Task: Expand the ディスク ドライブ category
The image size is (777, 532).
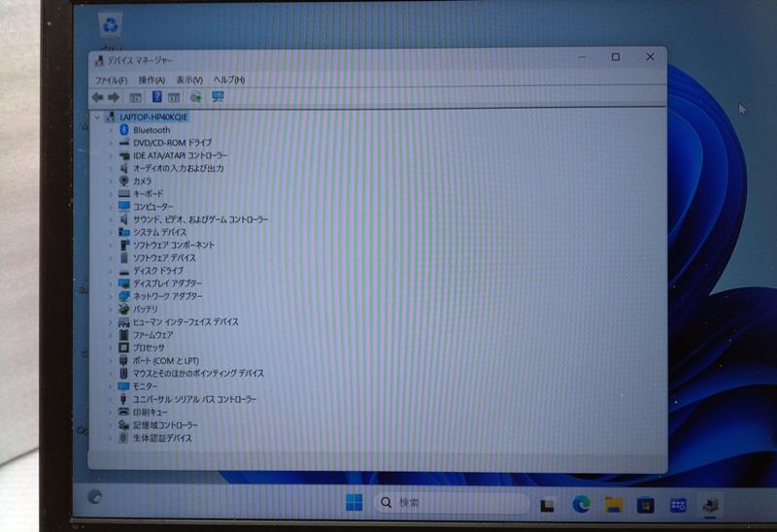Action: click(x=111, y=271)
